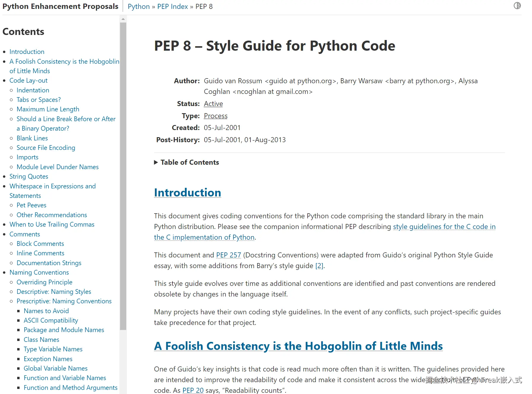Screen dimensions: 532x394
Task: Open Whitespace in Expressions and Statements link
Action: 52,191
